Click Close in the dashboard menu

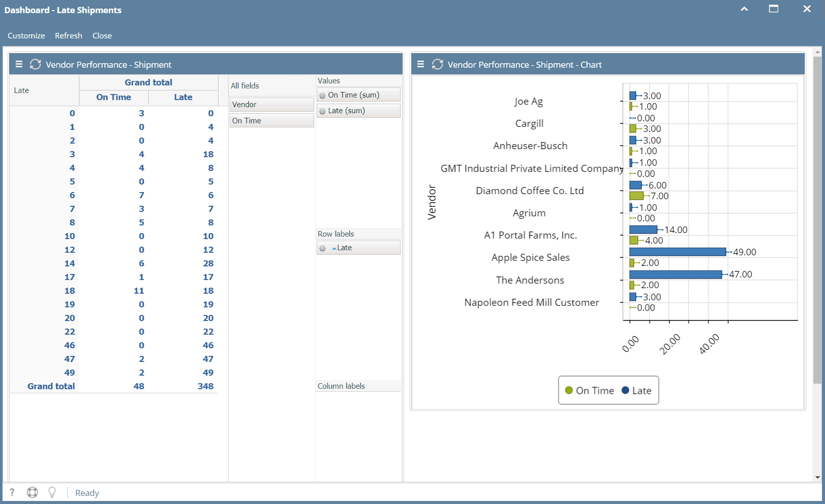coord(102,36)
